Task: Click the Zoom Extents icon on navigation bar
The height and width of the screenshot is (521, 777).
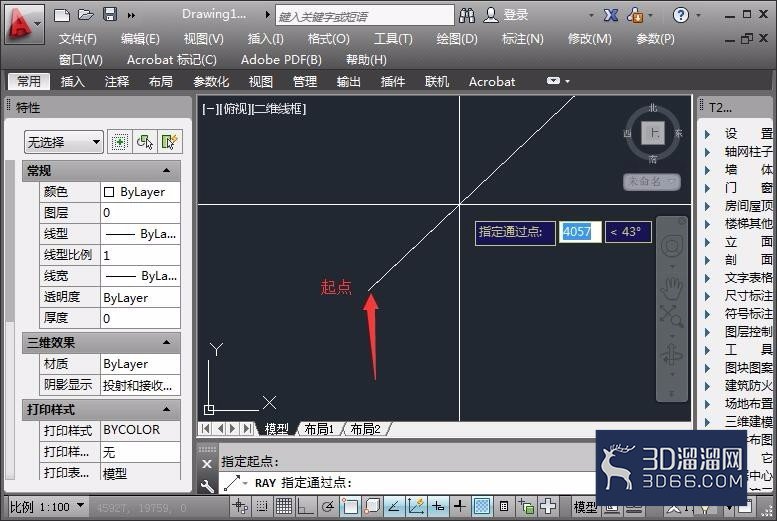Action: click(671, 316)
